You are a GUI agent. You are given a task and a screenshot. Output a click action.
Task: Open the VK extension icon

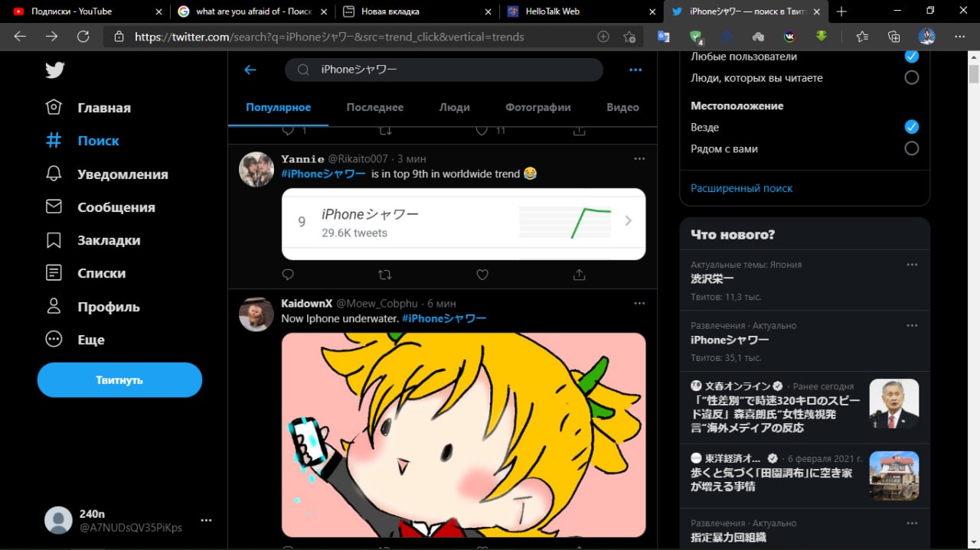[789, 37]
